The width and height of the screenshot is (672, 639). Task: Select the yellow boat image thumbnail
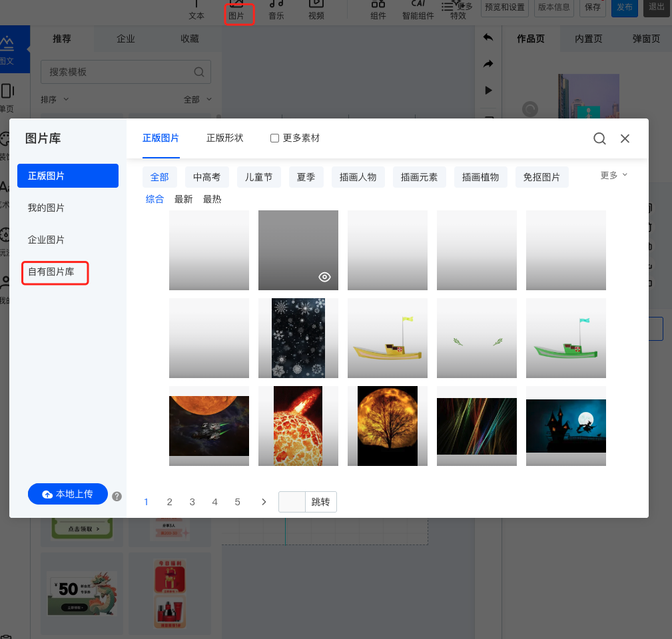click(388, 338)
